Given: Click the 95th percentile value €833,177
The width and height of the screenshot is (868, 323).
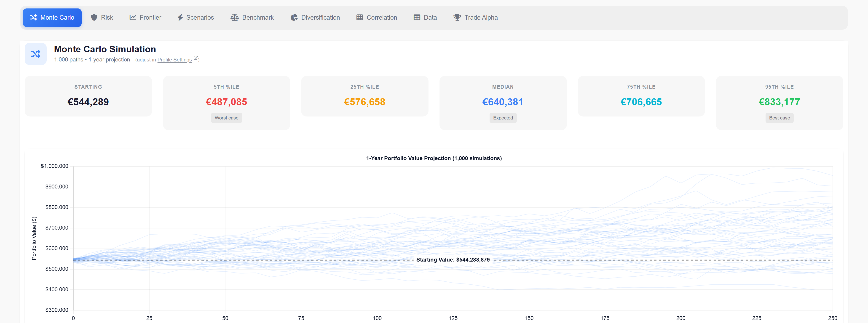Looking at the screenshot, I should [779, 102].
